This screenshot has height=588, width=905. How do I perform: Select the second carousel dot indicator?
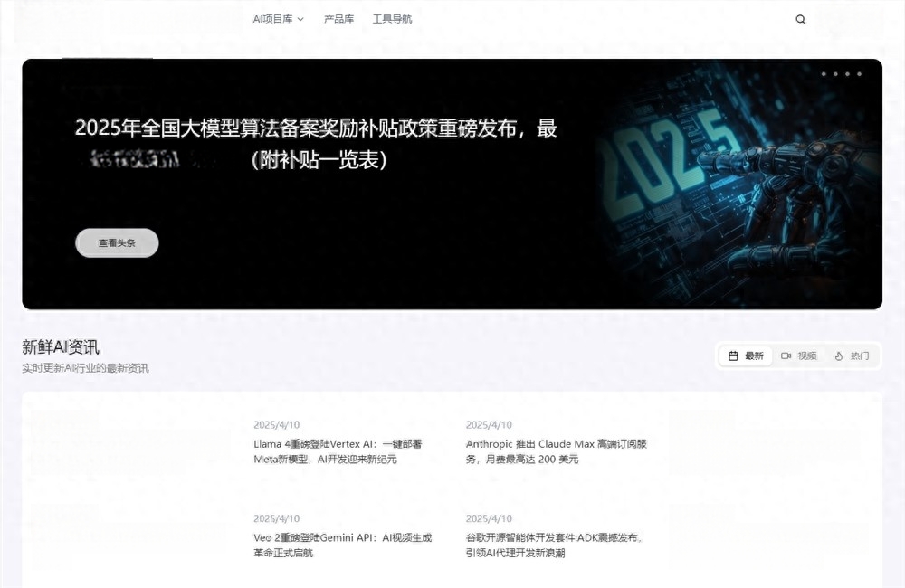pos(835,74)
